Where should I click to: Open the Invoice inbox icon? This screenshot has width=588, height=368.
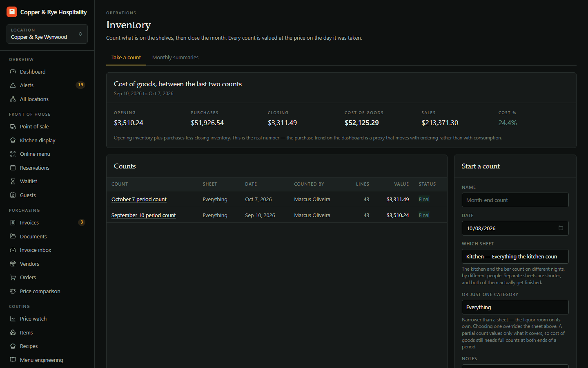tap(13, 250)
